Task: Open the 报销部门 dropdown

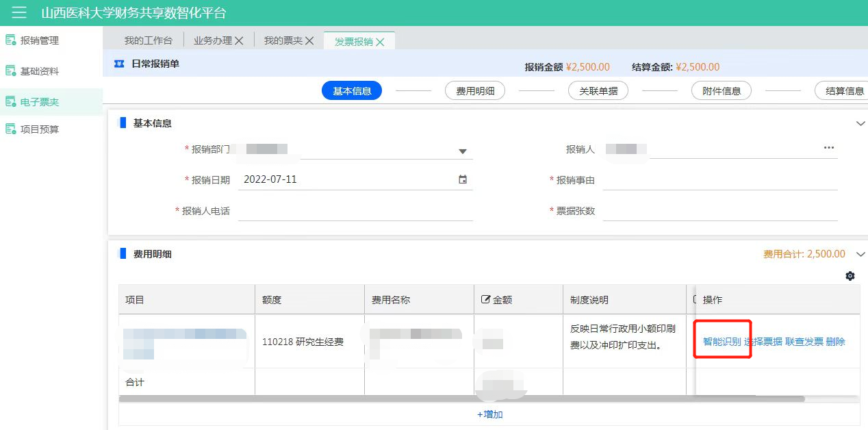Action: (x=462, y=151)
